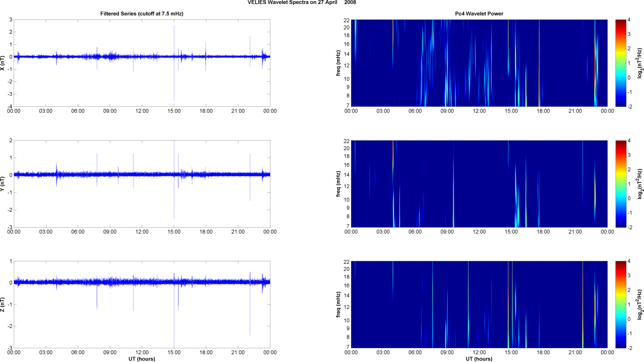Click the Y component wavelet power spectrogram
Viewport: 644px width, 362px height.
click(479, 184)
